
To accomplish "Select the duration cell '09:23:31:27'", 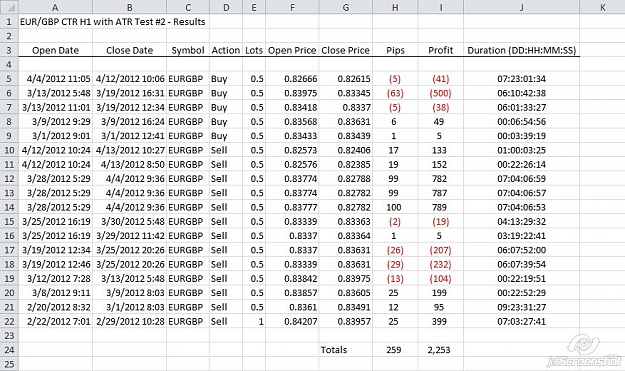I will 521,307.
